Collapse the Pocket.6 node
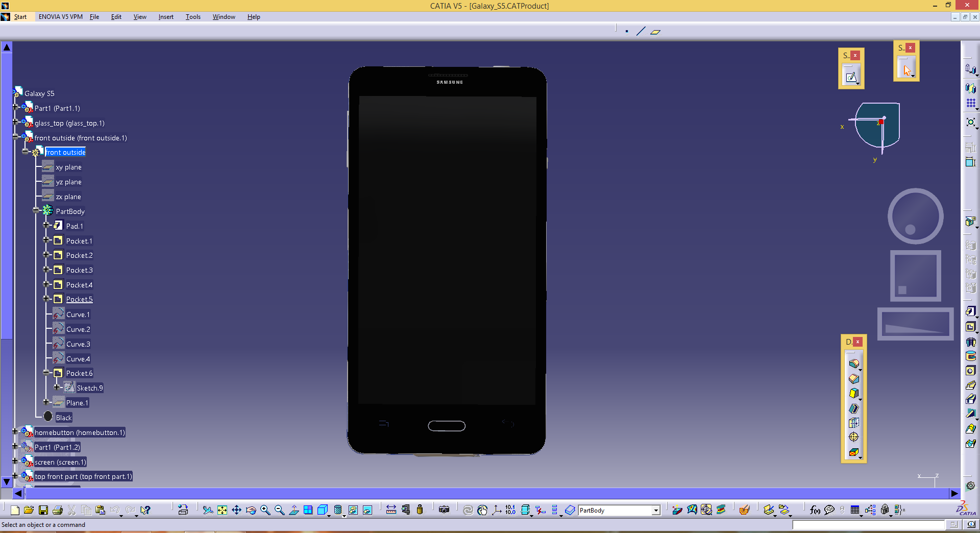 (46, 372)
